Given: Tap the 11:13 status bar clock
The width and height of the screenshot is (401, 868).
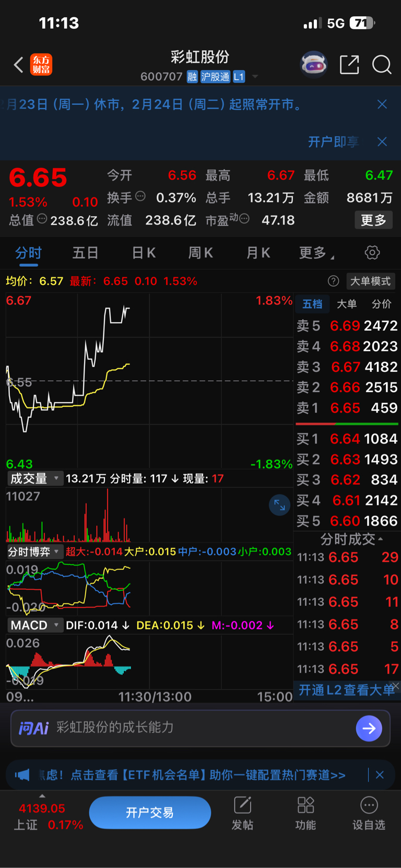Looking at the screenshot, I should pos(59,23).
